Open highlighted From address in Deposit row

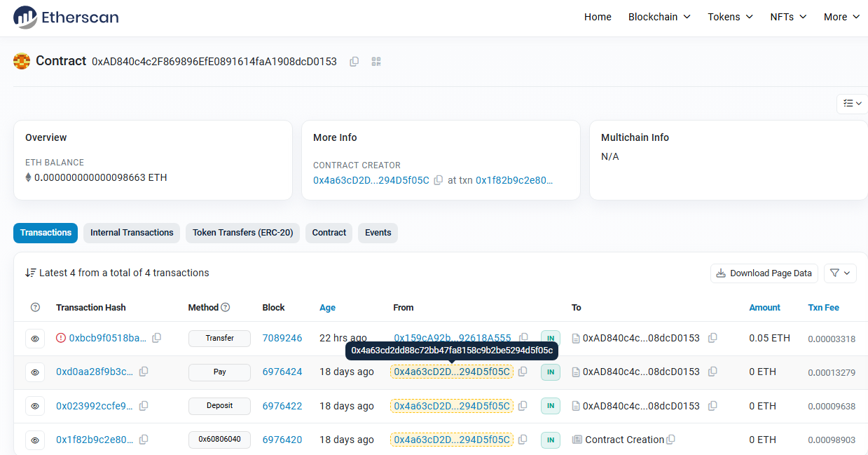[452, 405]
